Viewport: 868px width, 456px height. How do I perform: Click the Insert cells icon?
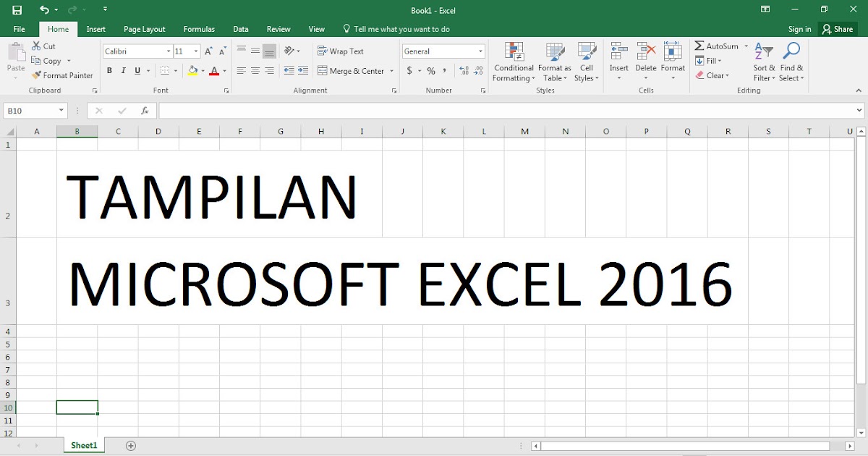tap(618, 52)
